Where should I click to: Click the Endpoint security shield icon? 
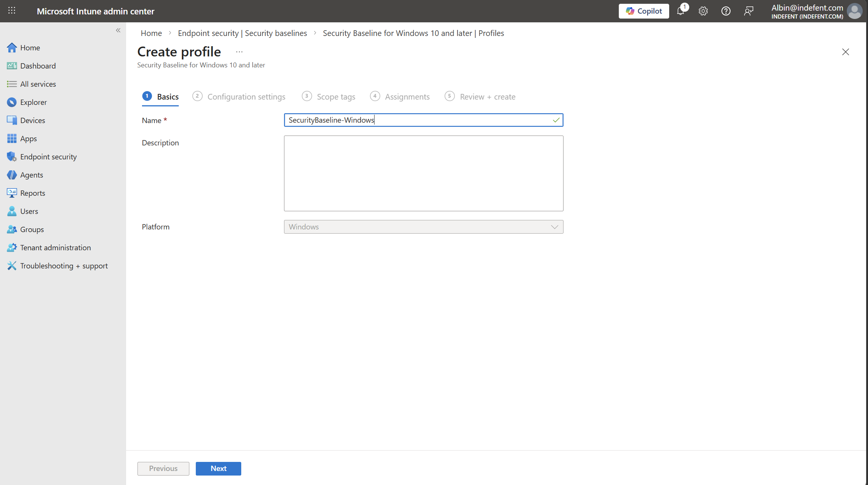click(x=12, y=157)
